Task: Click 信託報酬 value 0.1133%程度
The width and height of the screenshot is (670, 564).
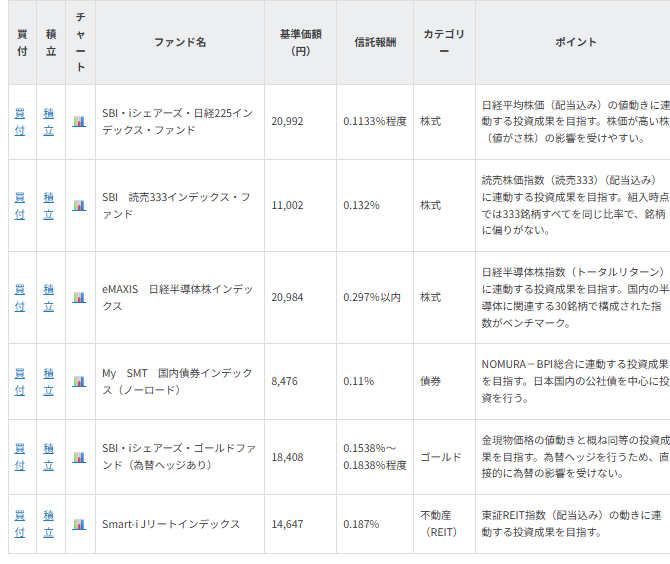Action: [x=375, y=122]
